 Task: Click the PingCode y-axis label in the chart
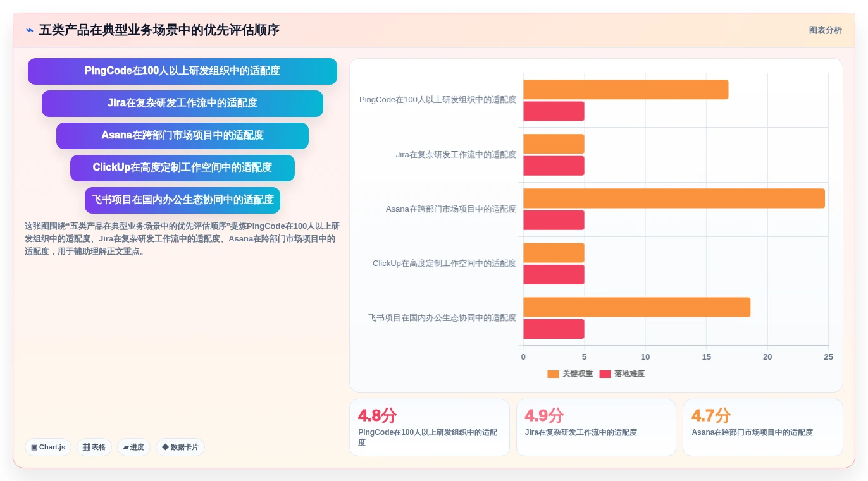pyautogui.click(x=438, y=100)
